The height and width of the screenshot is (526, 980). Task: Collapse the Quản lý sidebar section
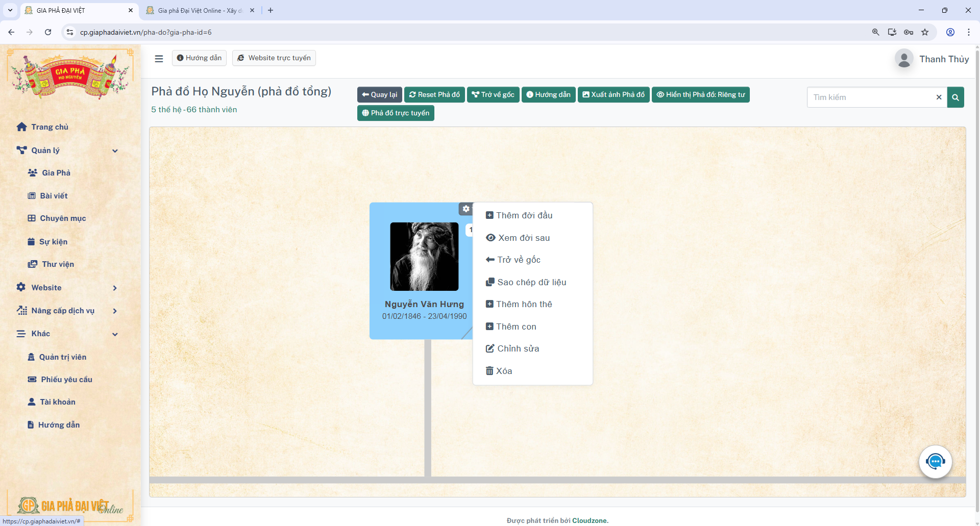pos(115,151)
